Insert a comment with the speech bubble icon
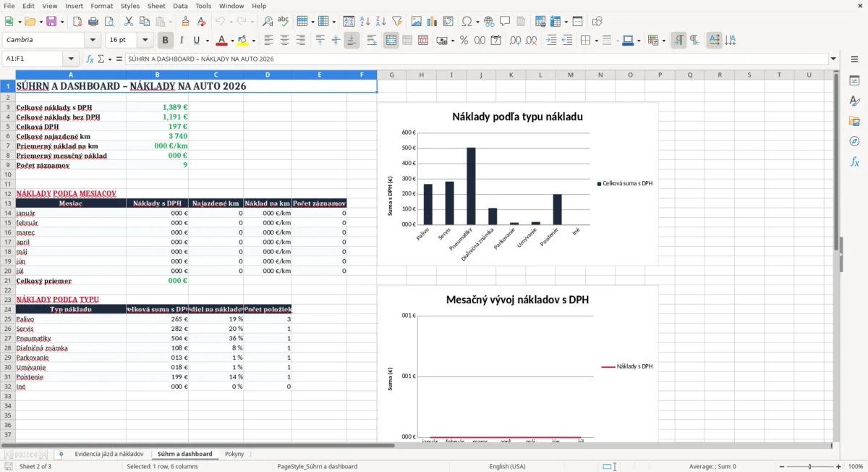 [505, 22]
